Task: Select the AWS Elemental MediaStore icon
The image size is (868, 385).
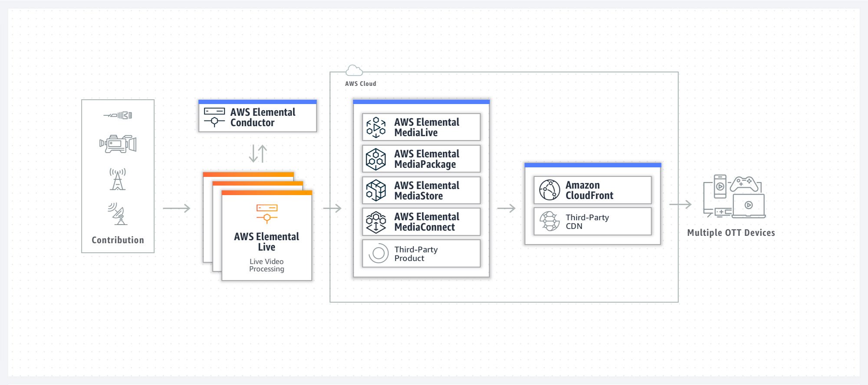Action: click(x=376, y=190)
